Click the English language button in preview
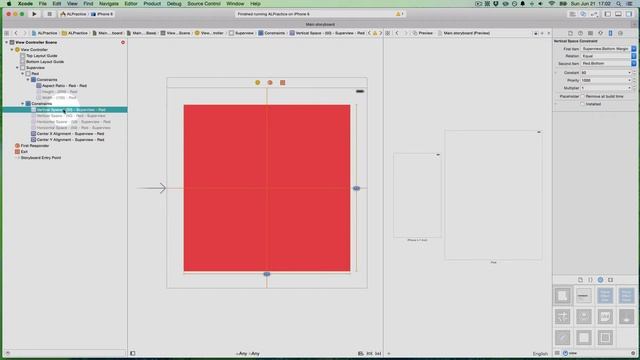This screenshot has width=640, height=360. coord(540,354)
